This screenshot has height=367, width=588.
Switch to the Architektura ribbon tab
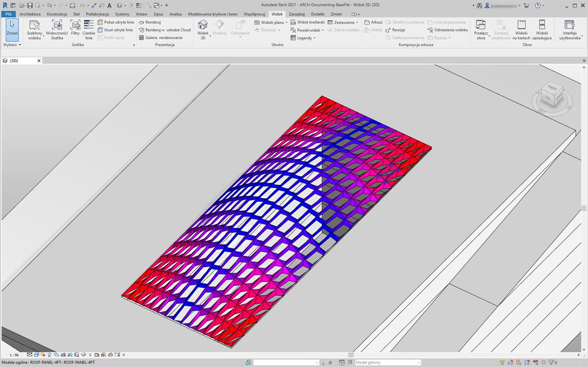[x=30, y=14]
